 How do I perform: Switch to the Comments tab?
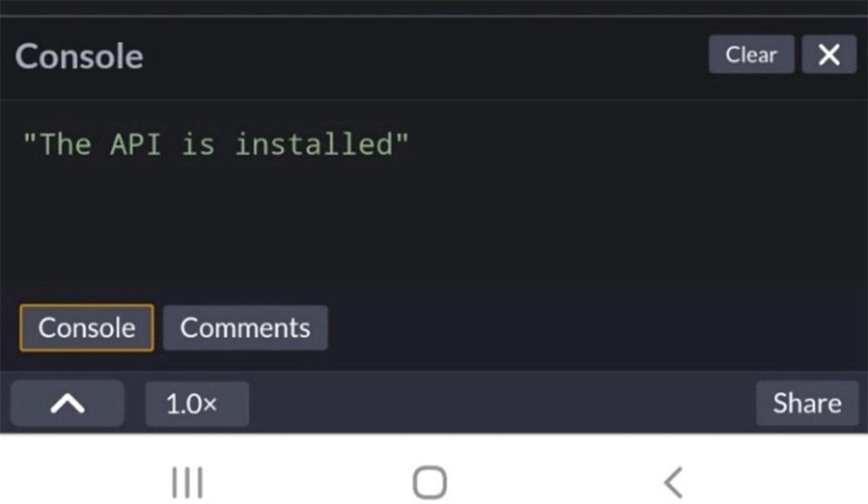click(x=245, y=328)
